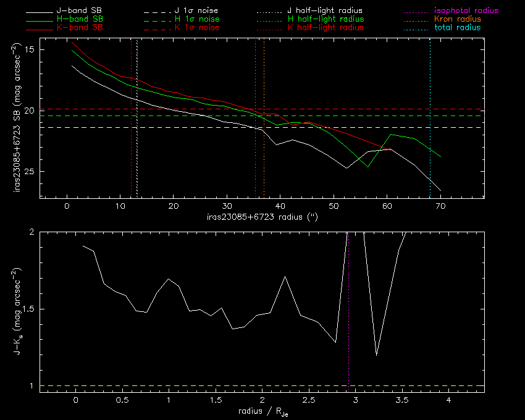Click the radius / RJe axis title

(263, 412)
